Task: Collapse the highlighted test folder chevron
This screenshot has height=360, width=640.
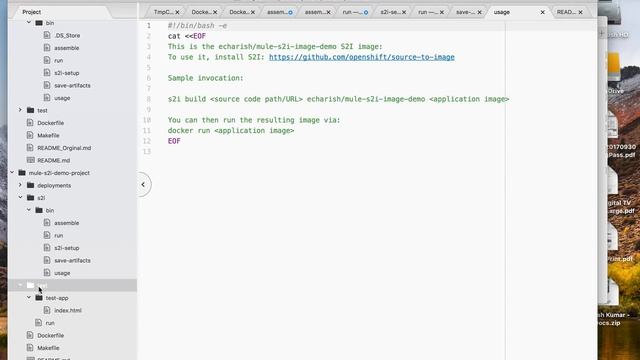Action: point(20,285)
